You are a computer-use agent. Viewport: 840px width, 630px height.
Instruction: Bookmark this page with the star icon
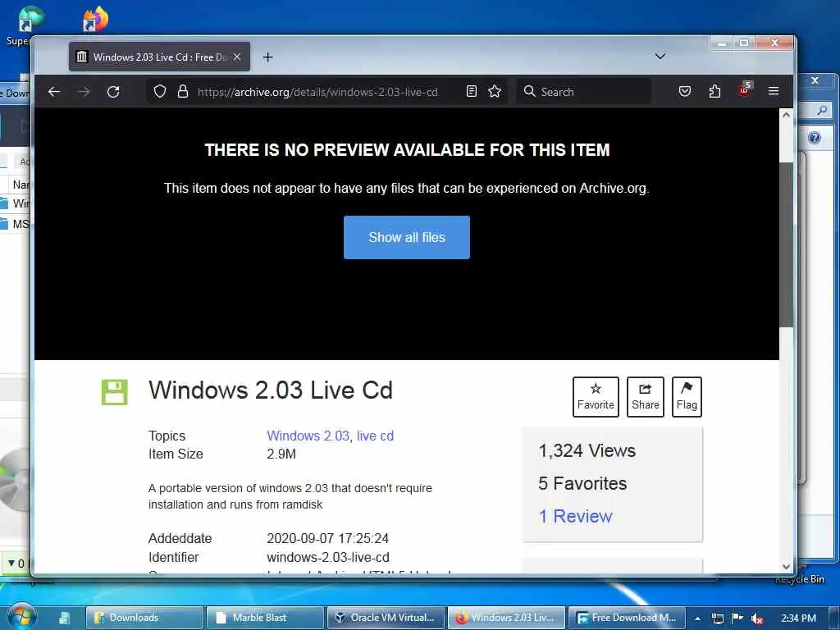[495, 92]
